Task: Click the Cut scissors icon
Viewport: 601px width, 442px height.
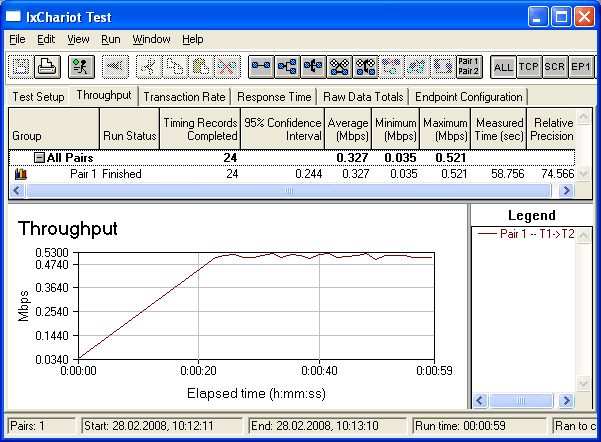Action: point(149,67)
